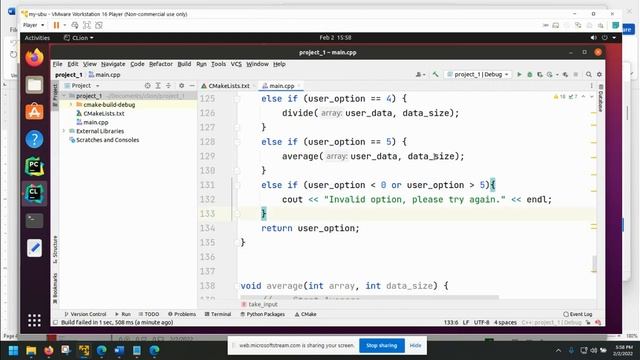This screenshot has width=640, height=360.
Task: Start debugging with the green bug icon
Action: click(x=530, y=75)
